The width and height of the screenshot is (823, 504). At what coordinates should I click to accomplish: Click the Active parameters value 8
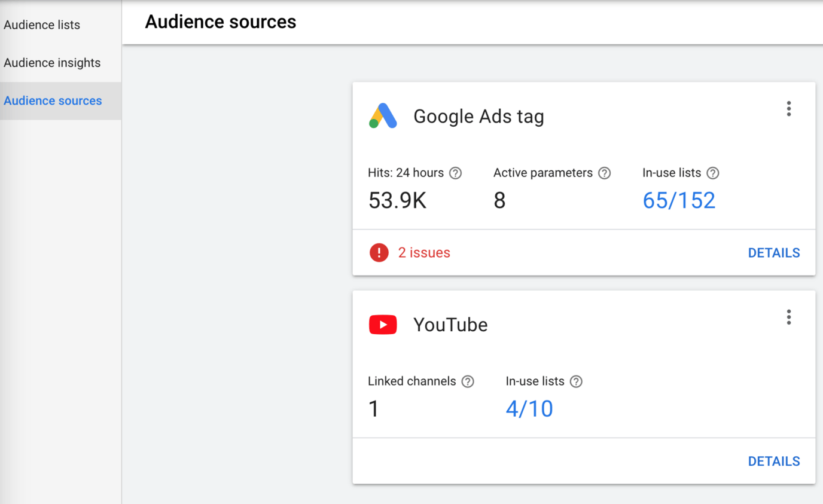click(x=499, y=200)
